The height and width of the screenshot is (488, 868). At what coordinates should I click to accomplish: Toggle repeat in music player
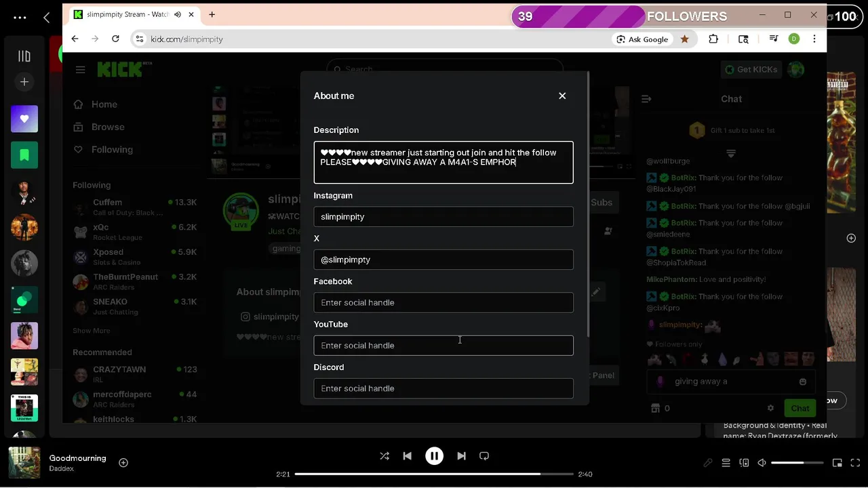[484, 456]
